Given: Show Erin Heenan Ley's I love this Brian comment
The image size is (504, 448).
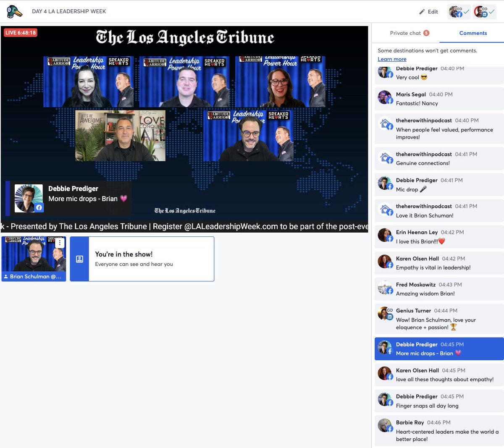Looking at the screenshot, I should click(x=439, y=236).
